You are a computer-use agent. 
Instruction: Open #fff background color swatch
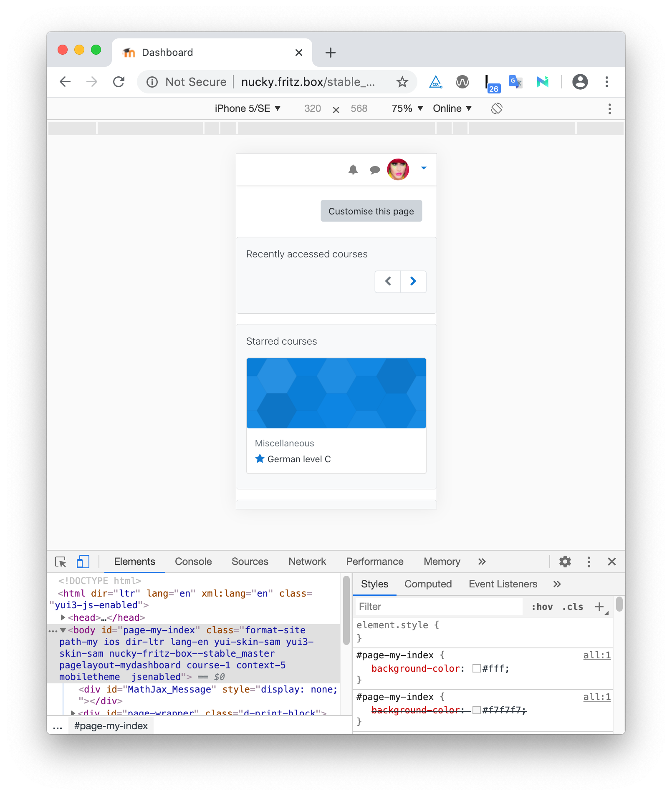coord(476,668)
